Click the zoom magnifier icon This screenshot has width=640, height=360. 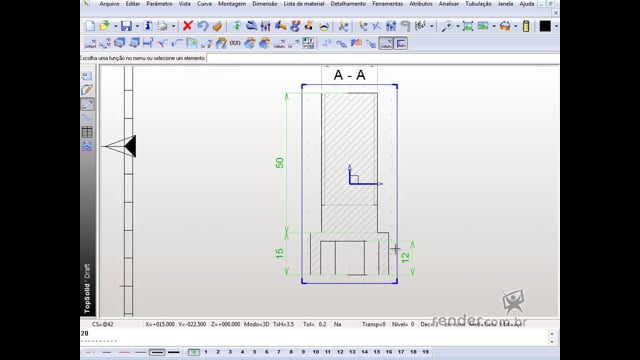pyautogui.click(x=447, y=26)
